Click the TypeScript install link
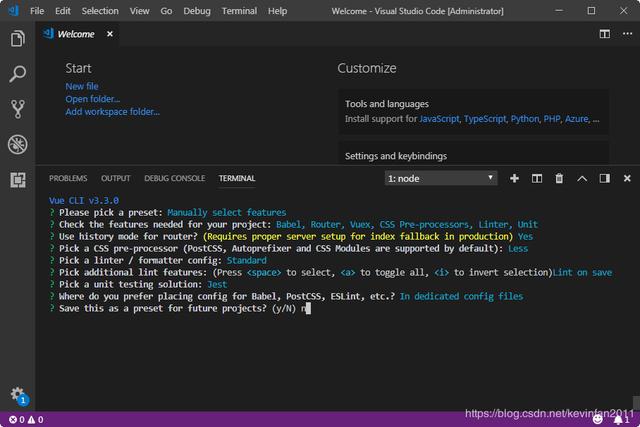 (x=485, y=119)
